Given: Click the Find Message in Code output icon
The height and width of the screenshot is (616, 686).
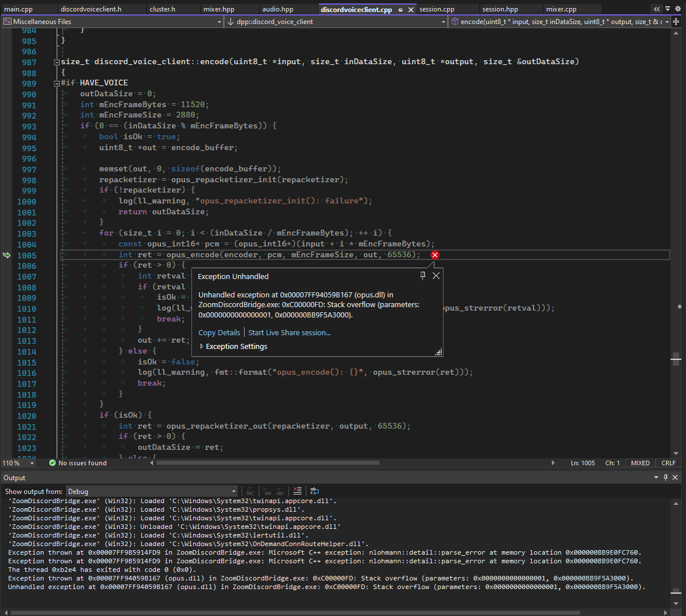Looking at the screenshot, I should (x=250, y=491).
